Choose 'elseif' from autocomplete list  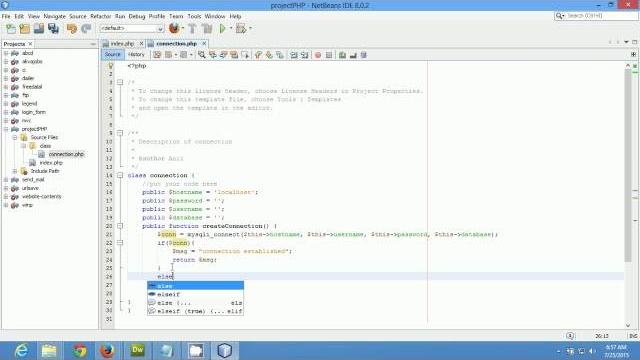(196, 294)
